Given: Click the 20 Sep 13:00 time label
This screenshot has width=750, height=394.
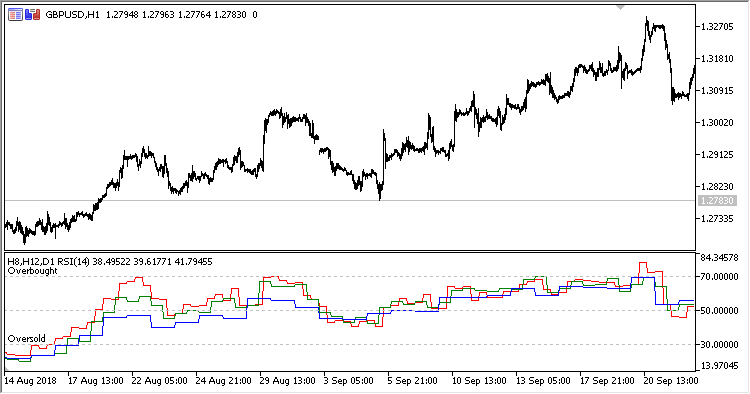Looking at the screenshot, I should click(671, 381).
